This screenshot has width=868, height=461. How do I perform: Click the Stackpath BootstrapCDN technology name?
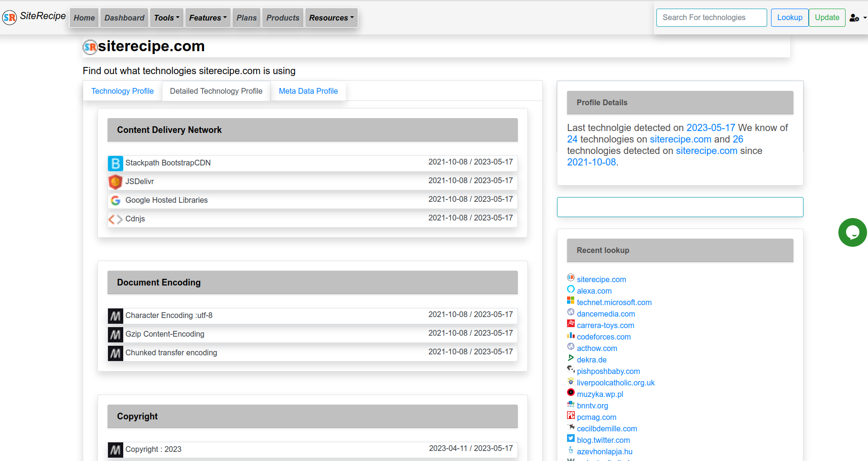(x=168, y=163)
